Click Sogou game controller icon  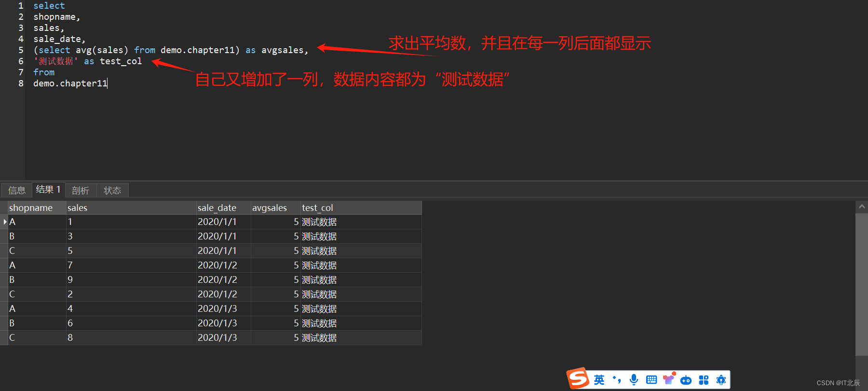pos(686,380)
